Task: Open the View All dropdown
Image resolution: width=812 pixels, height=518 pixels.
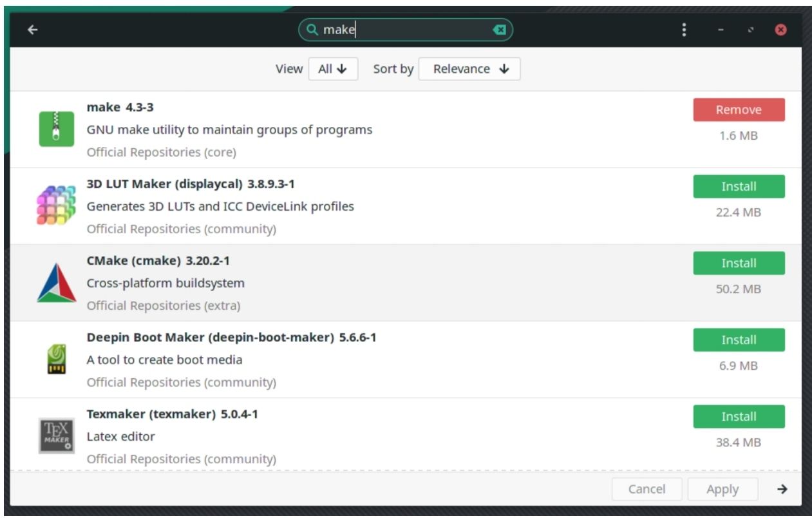Action: (333, 69)
